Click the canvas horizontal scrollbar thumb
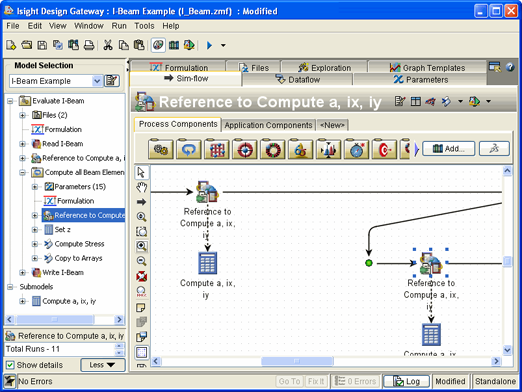 [297, 361]
